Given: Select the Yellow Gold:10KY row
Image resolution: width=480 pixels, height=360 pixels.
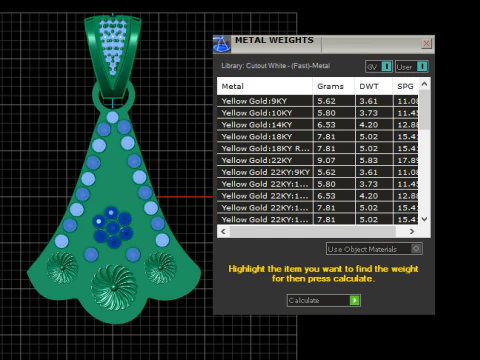Looking at the screenshot, I should click(318, 113).
